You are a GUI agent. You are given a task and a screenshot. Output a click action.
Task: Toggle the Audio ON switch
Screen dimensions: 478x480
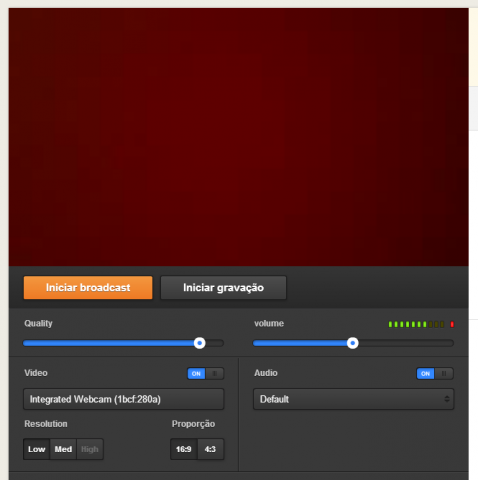[425, 374]
